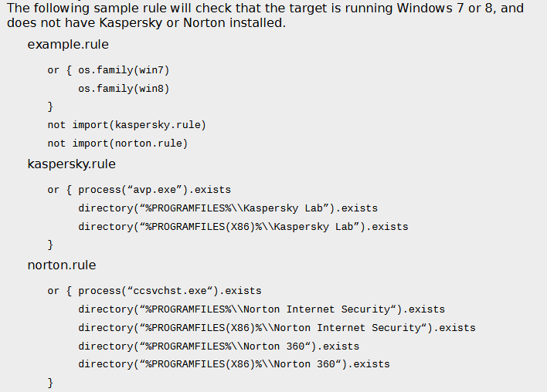This screenshot has height=392, width=547.
Task: Click the process("ccsvchst.exe").exists text
Action: coord(170,291)
